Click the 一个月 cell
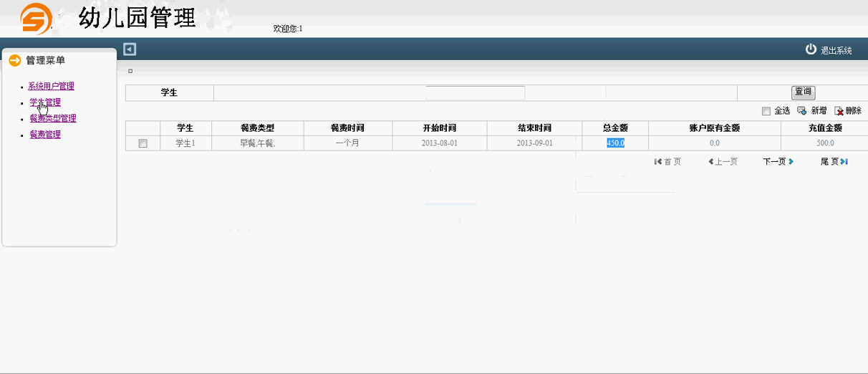 [347, 143]
